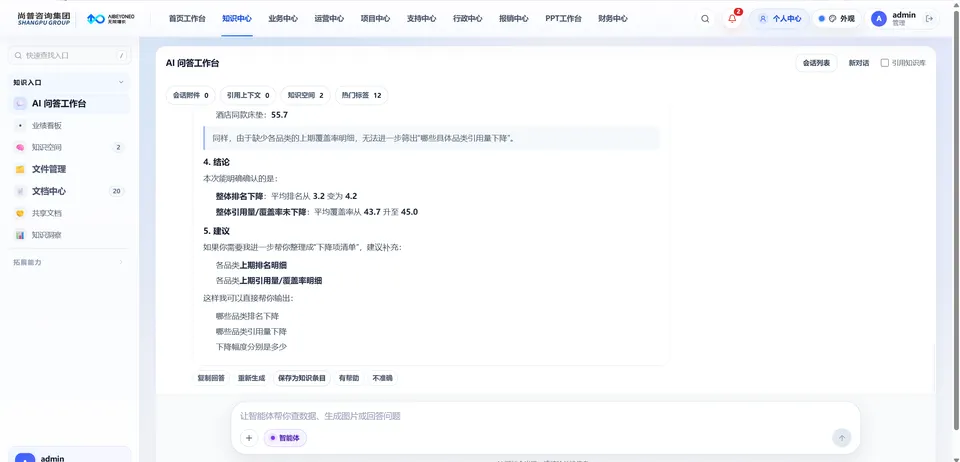This screenshot has width=960, height=462.
Task: Click the 个人中心 button
Action: point(779,19)
